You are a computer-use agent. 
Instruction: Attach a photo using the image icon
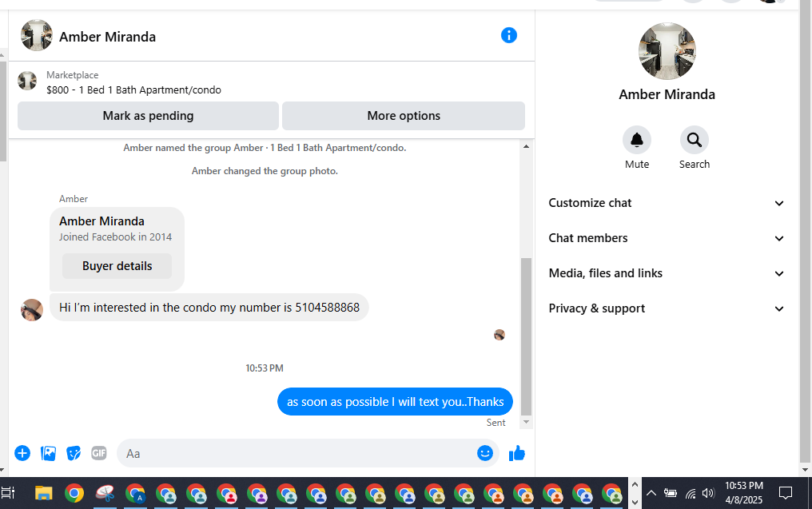[48, 453]
